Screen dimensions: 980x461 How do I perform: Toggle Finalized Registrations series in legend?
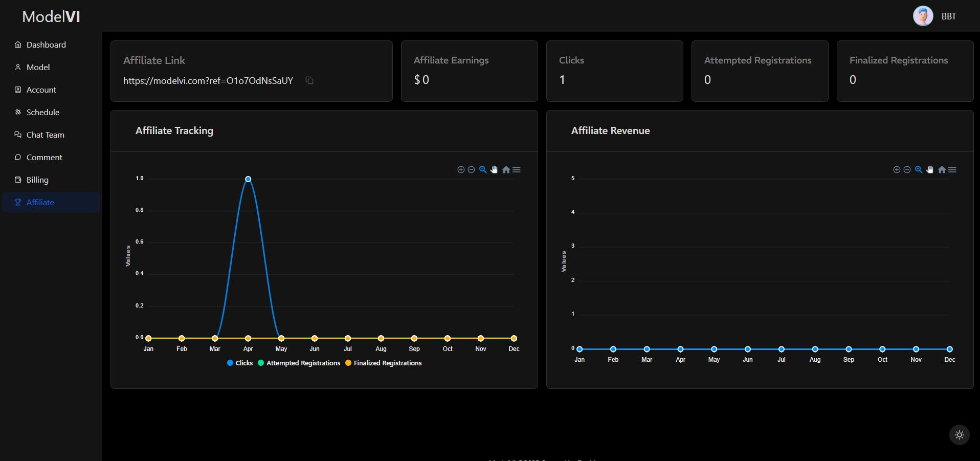point(384,363)
